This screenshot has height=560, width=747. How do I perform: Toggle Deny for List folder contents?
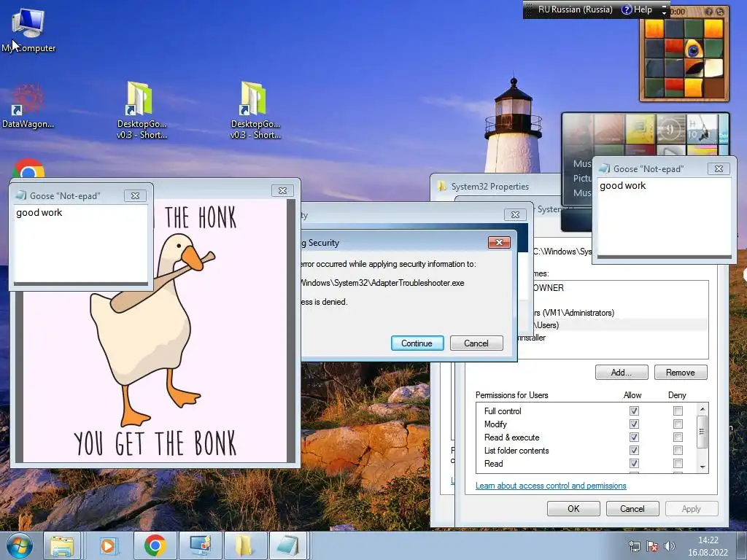(678, 450)
